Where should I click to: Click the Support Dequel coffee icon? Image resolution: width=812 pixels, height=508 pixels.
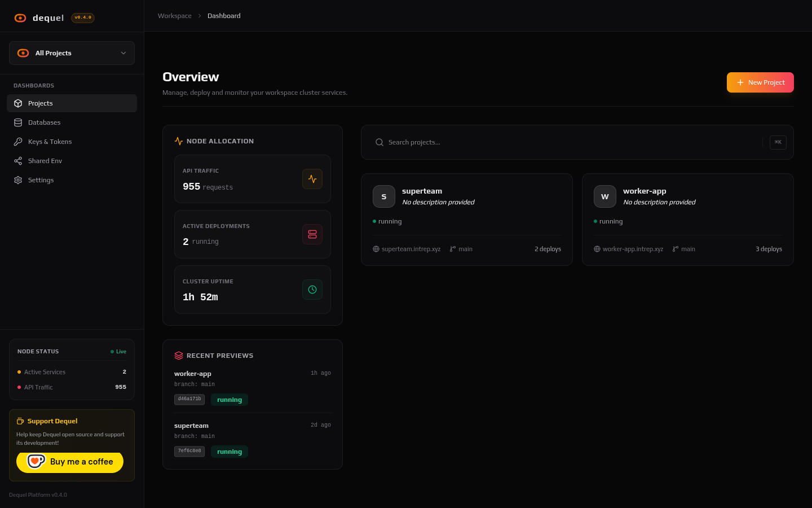coord(20,421)
